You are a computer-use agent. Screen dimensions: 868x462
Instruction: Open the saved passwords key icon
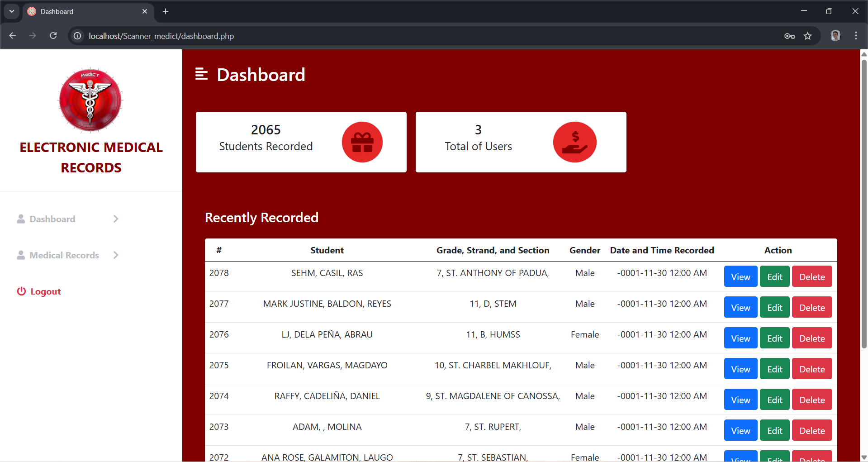[789, 36]
